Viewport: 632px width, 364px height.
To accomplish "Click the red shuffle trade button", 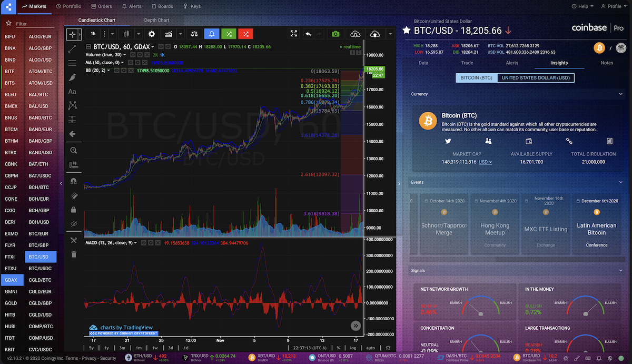I will pos(245,34).
